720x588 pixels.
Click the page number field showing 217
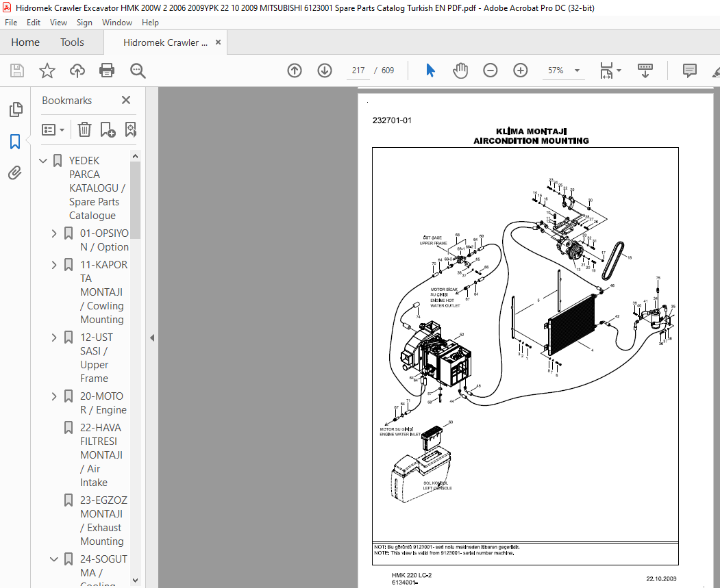point(358,71)
